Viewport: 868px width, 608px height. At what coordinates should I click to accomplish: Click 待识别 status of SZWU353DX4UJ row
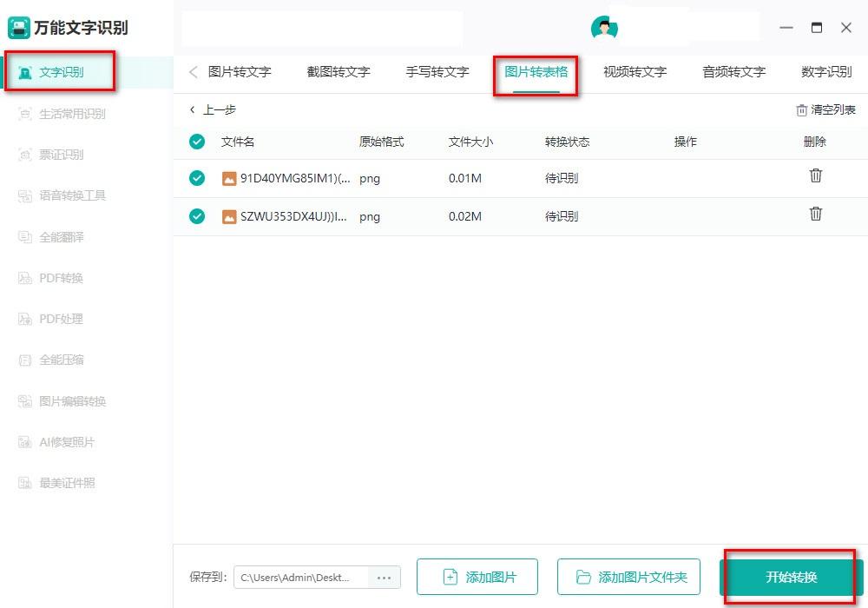click(x=562, y=216)
